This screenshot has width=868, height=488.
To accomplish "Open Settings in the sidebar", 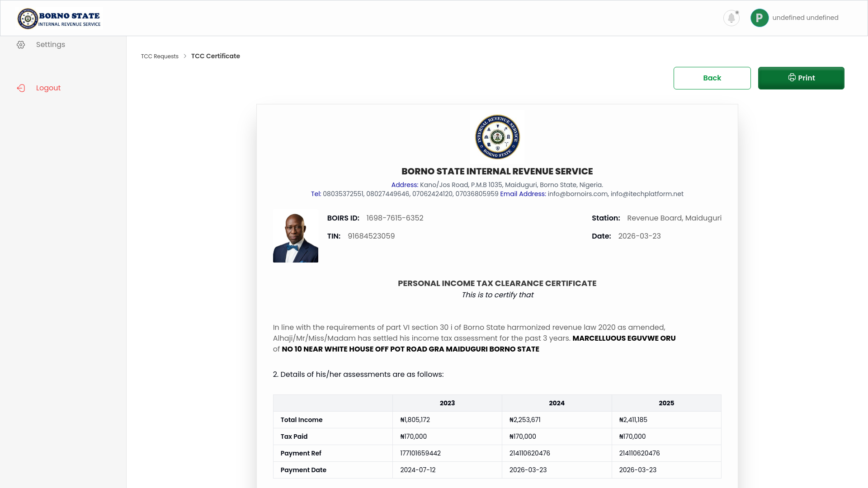I will [x=51, y=45].
